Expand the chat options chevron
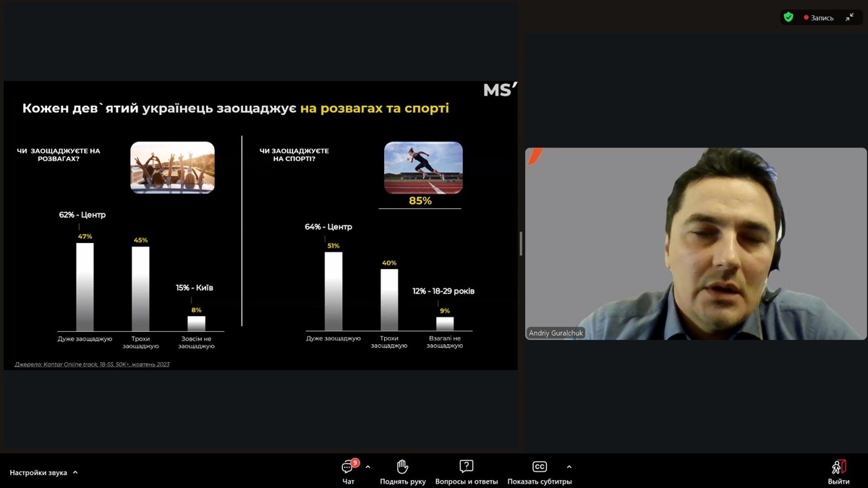The image size is (868, 488). coord(367,466)
